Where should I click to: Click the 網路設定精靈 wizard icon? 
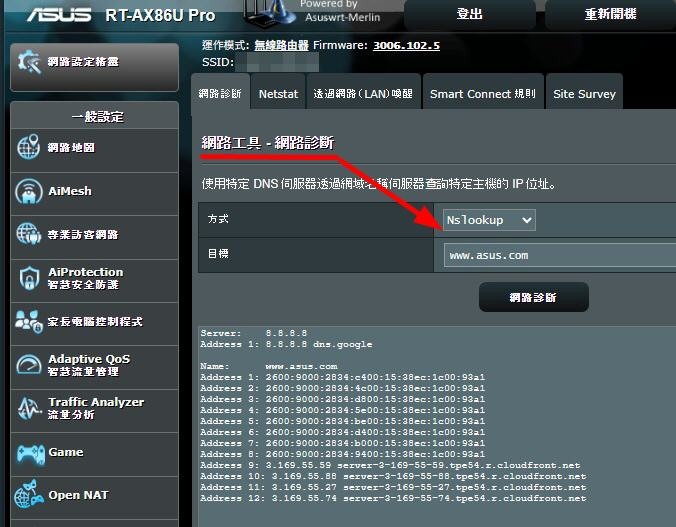tap(29, 63)
